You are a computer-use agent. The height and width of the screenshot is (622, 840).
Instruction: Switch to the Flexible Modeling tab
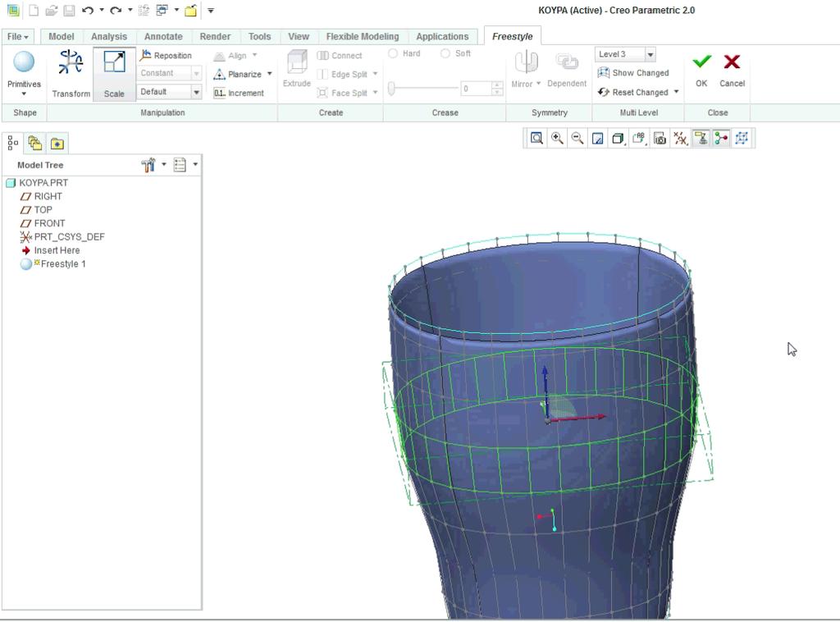point(362,36)
